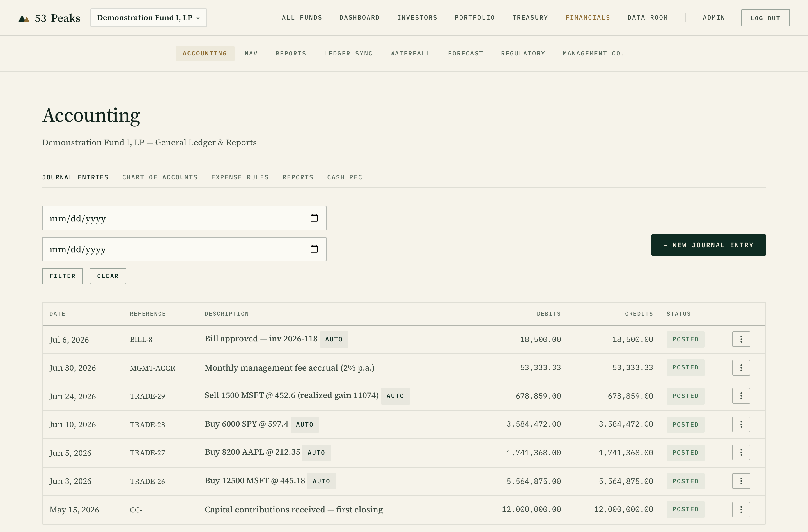Viewport: 808px width, 532px height.
Task: Click the TRADE-27 reference cell
Action: pyautogui.click(x=147, y=453)
